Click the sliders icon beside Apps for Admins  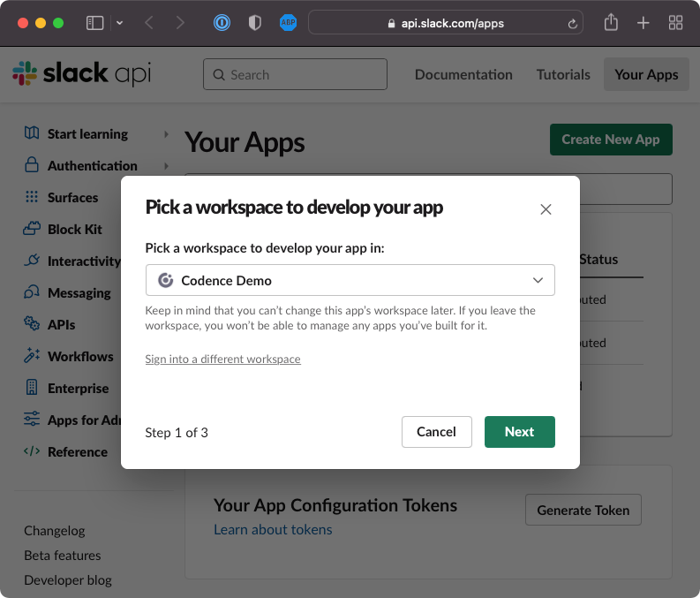tap(31, 419)
